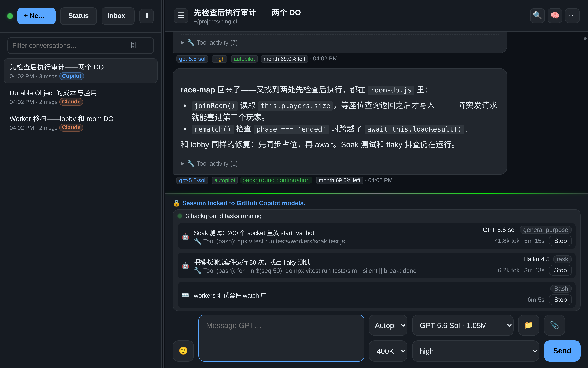Click the await this.loadResult() code
The height and width of the screenshot is (368, 588).
(x=414, y=129)
